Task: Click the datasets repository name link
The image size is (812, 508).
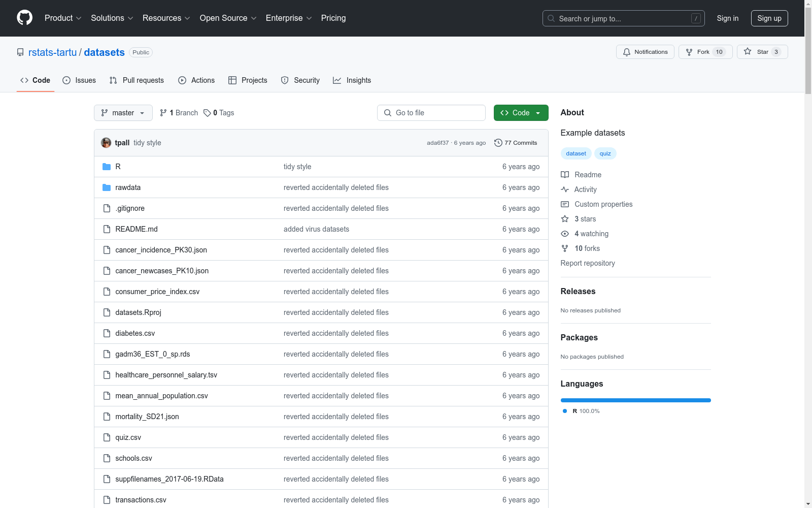Action: (104, 52)
